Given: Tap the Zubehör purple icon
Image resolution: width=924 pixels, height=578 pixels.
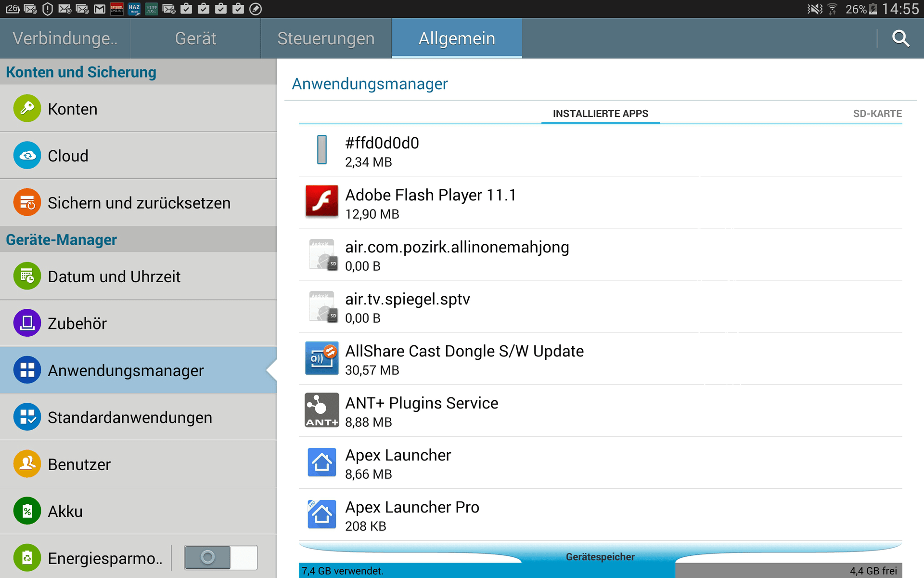Looking at the screenshot, I should point(27,323).
